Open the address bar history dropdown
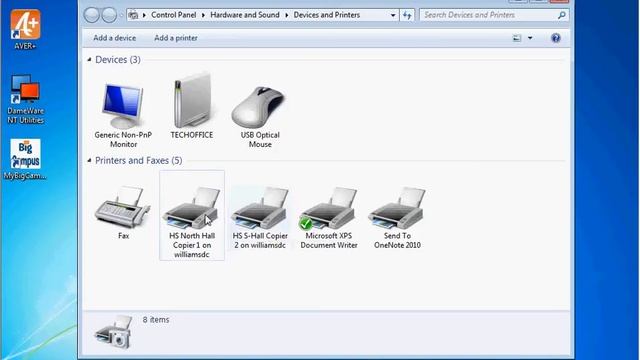Viewport: 640px width, 360px height. (x=393, y=15)
